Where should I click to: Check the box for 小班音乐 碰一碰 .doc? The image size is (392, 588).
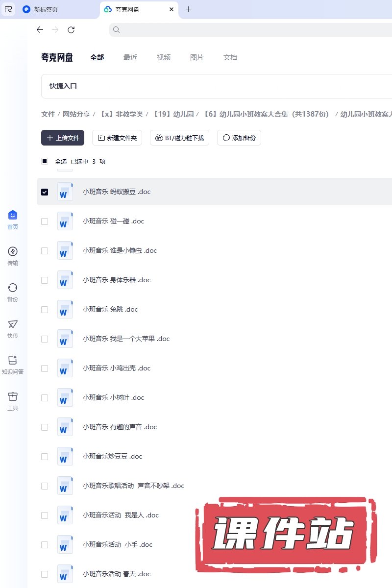point(45,221)
